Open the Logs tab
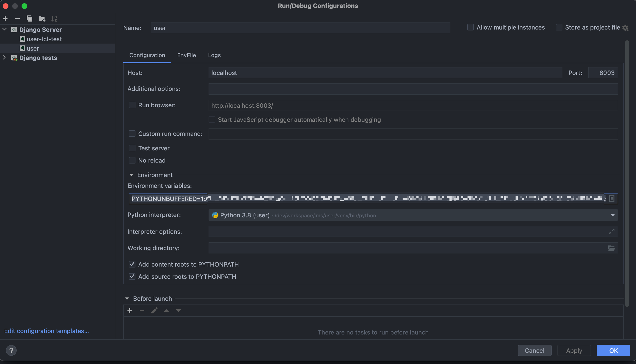This screenshot has height=364, width=636. point(214,55)
